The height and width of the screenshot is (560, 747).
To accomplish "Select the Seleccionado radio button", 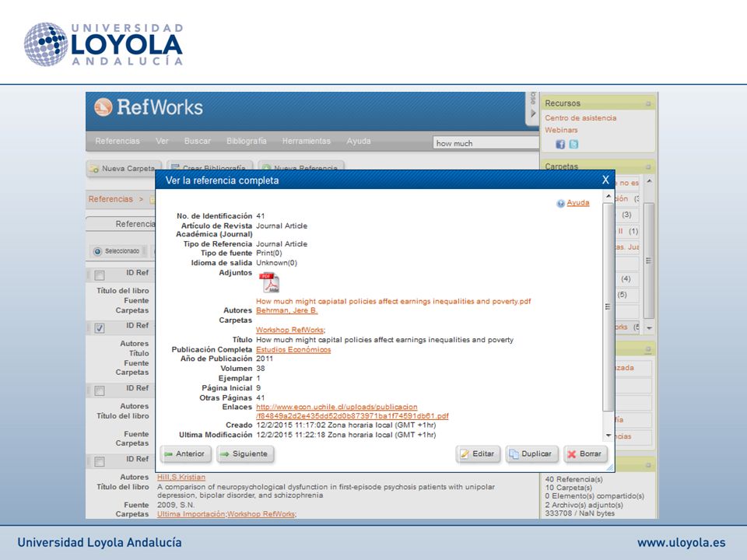I will [98, 251].
